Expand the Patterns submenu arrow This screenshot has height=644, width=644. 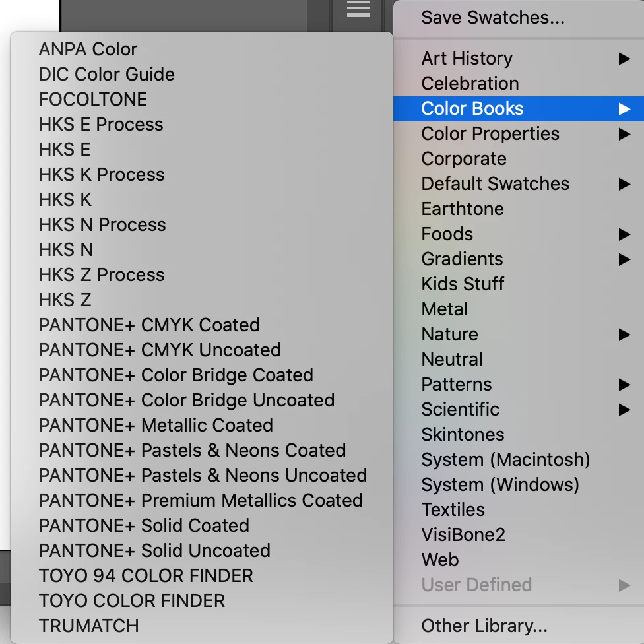(x=624, y=385)
